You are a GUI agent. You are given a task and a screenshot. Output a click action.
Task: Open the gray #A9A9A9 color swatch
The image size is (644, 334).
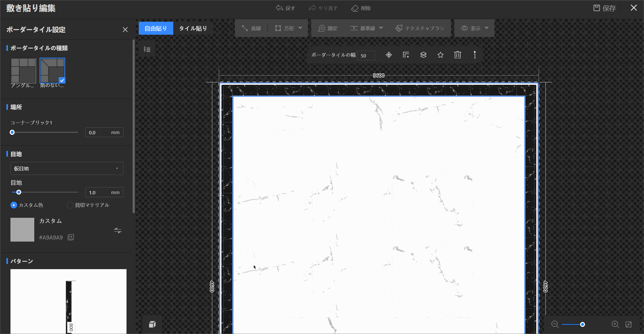point(22,230)
